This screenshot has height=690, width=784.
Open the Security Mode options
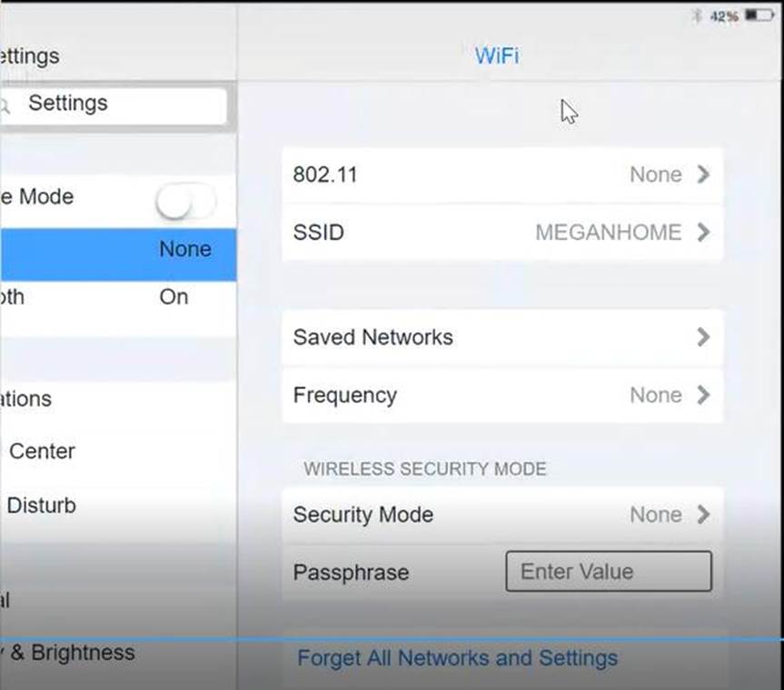click(501, 515)
